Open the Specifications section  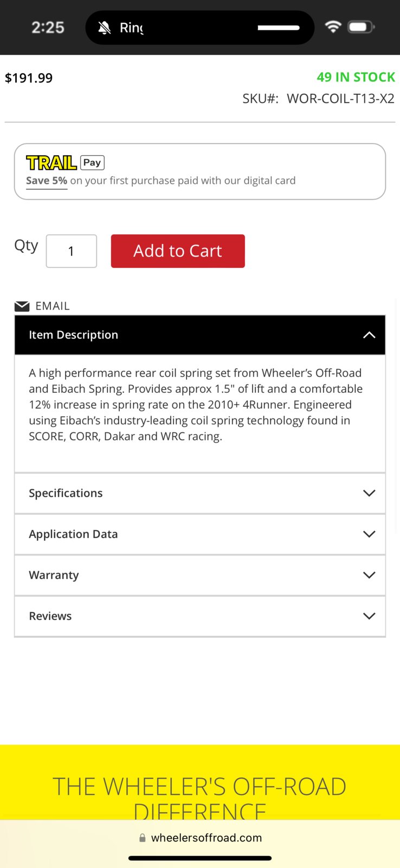[200, 493]
